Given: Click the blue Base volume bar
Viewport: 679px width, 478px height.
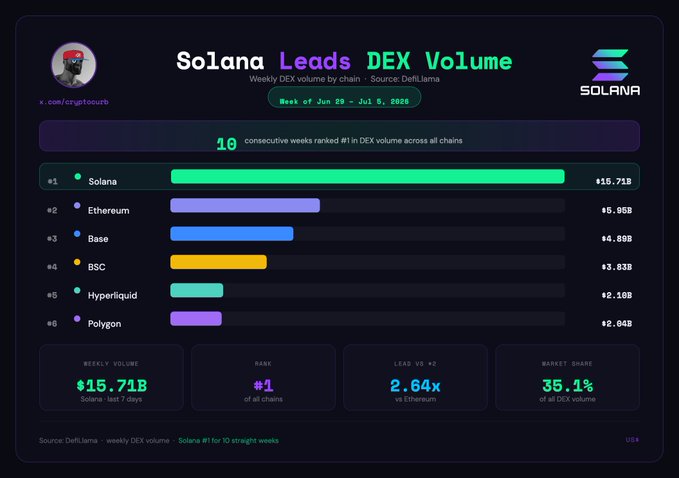Looking at the screenshot, I should click(232, 233).
